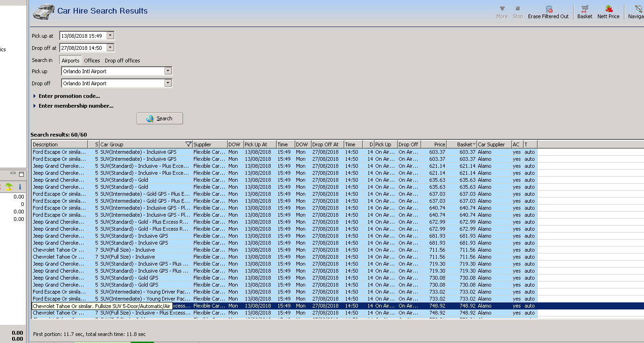
Task: Sort by the Pick Up At column header
Action: click(x=260, y=144)
